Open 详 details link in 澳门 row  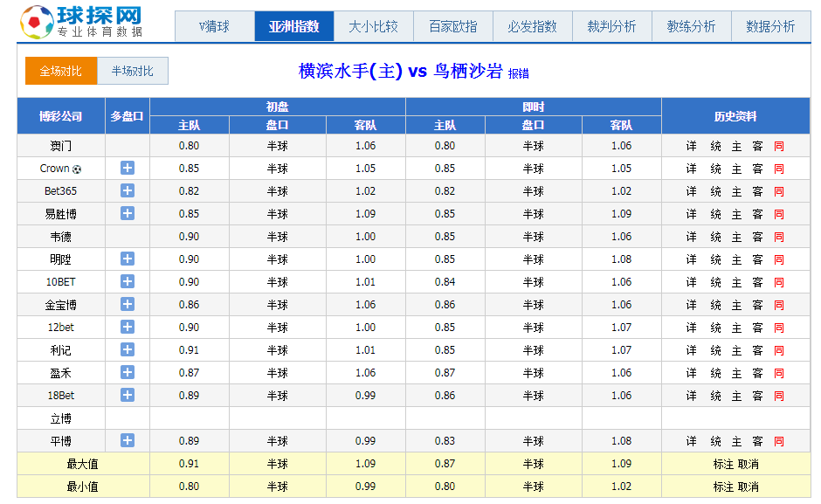point(691,146)
